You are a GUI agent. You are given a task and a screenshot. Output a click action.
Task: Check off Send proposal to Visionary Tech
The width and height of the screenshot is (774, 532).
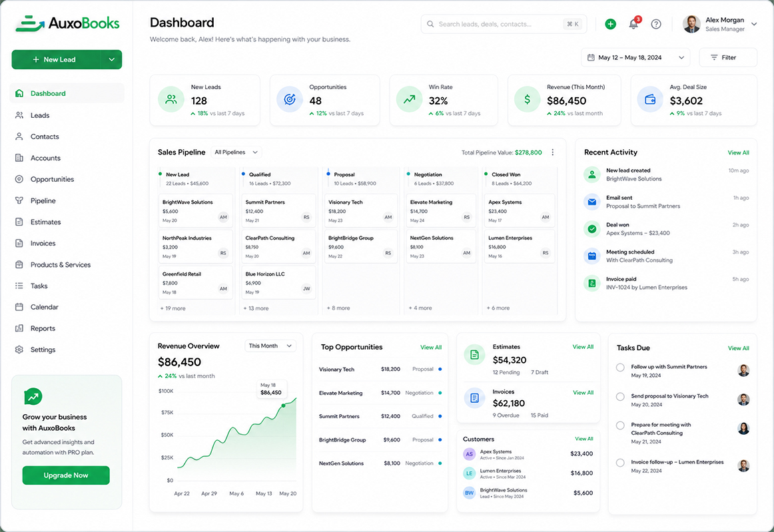[621, 396]
